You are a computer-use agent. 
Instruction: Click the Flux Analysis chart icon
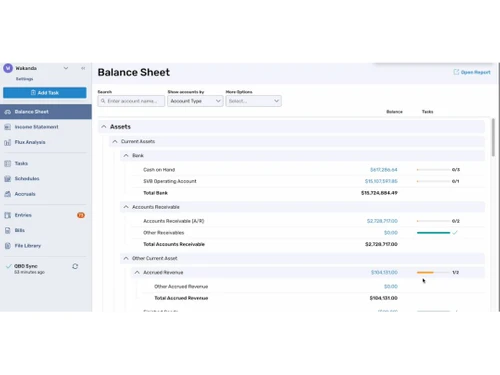(x=8, y=143)
